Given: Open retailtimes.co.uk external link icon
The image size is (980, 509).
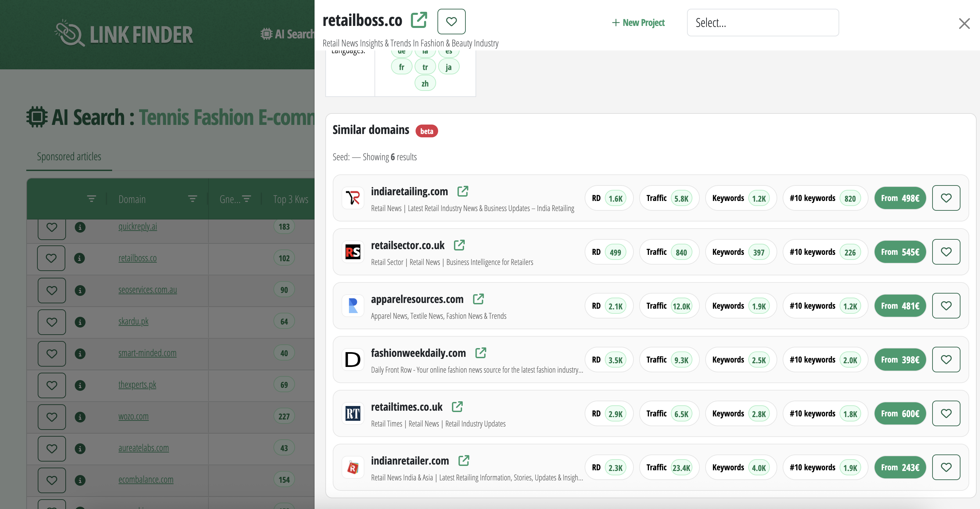Looking at the screenshot, I should point(457,407).
